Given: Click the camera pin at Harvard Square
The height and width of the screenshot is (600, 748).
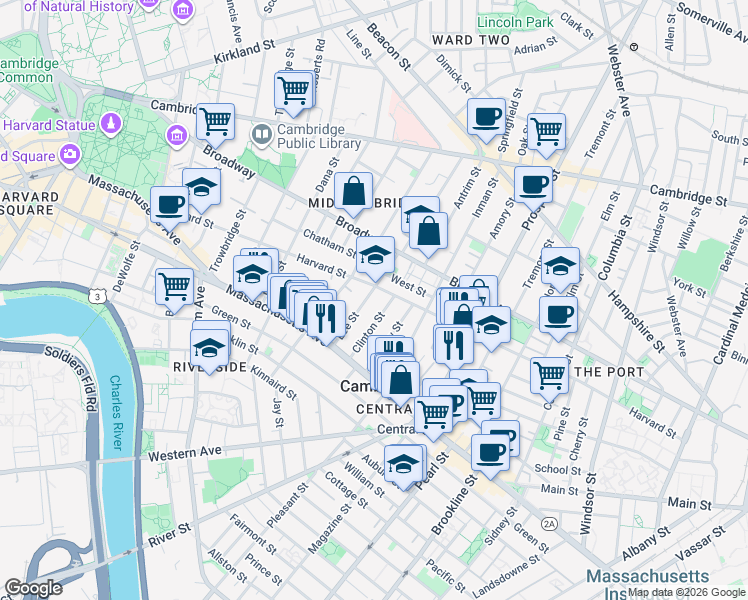Looking at the screenshot, I should point(70,155).
